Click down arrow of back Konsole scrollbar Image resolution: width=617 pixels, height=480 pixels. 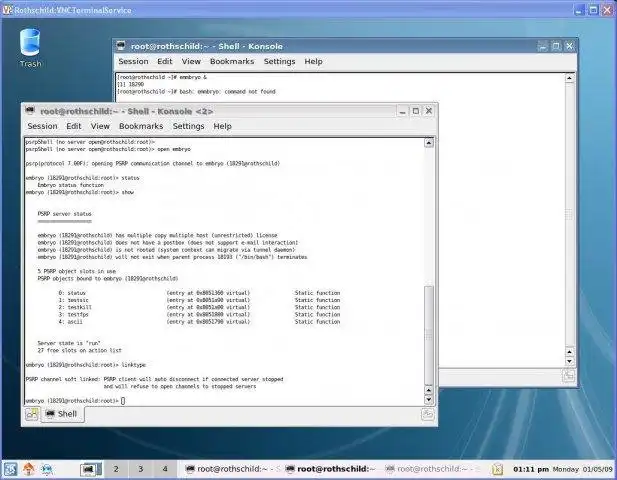tap(569, 361)
